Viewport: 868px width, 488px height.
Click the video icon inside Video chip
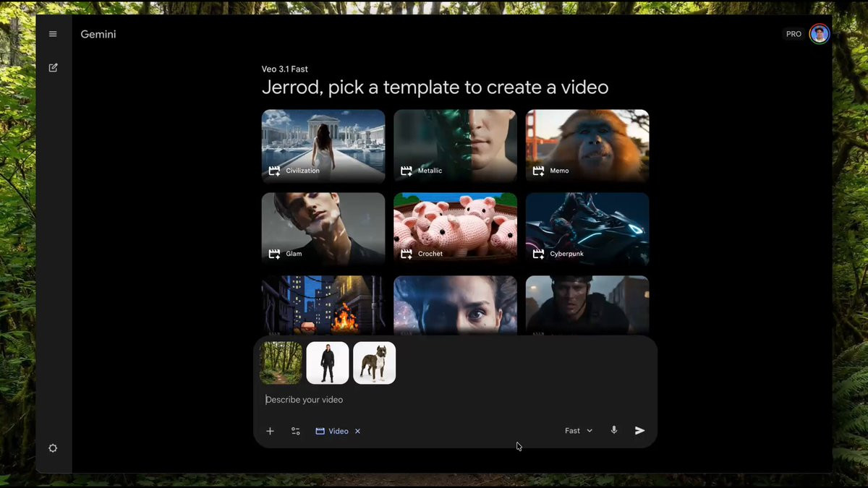(x=320, y=431)
